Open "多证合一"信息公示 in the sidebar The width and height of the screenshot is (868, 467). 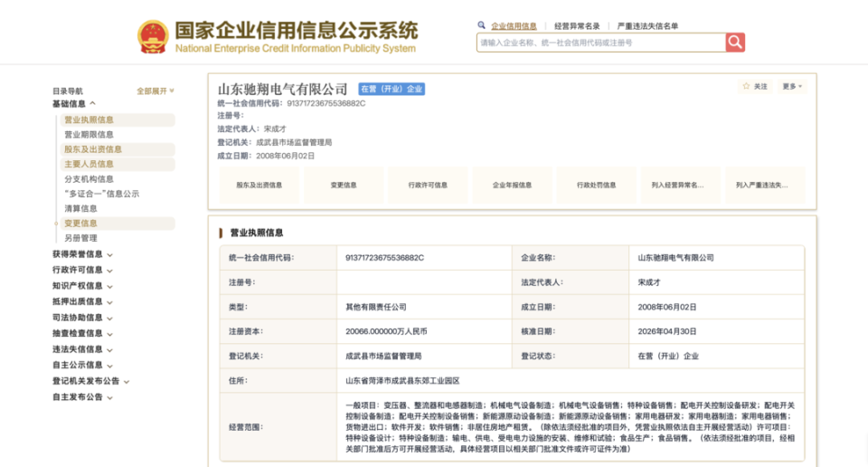(x=102, y=194)
